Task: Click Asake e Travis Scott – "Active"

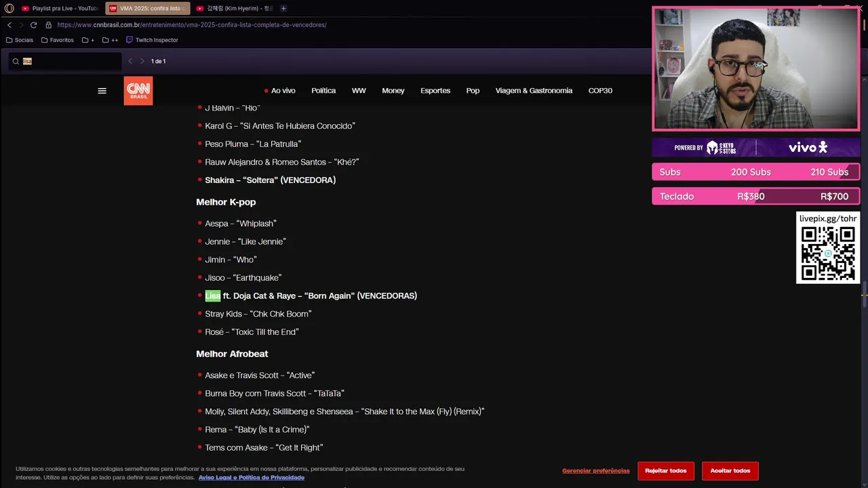Action: tap(260, 375)
